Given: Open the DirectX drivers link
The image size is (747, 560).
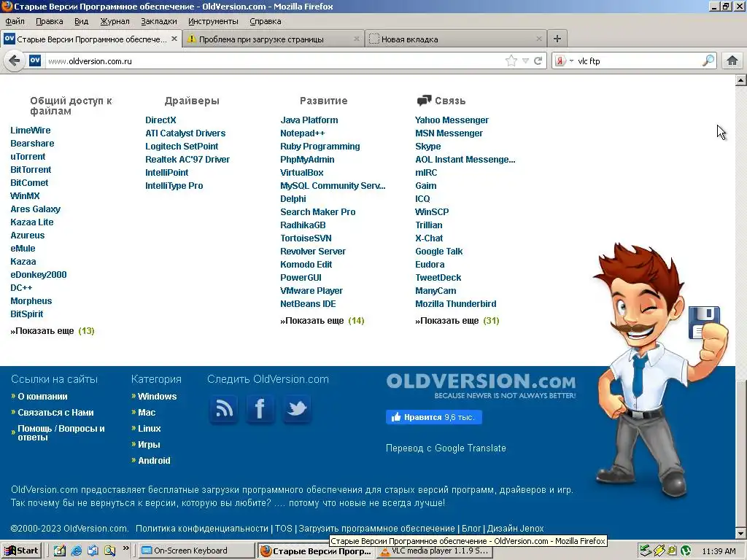Looking at the screenshot, I should [160, 120].
